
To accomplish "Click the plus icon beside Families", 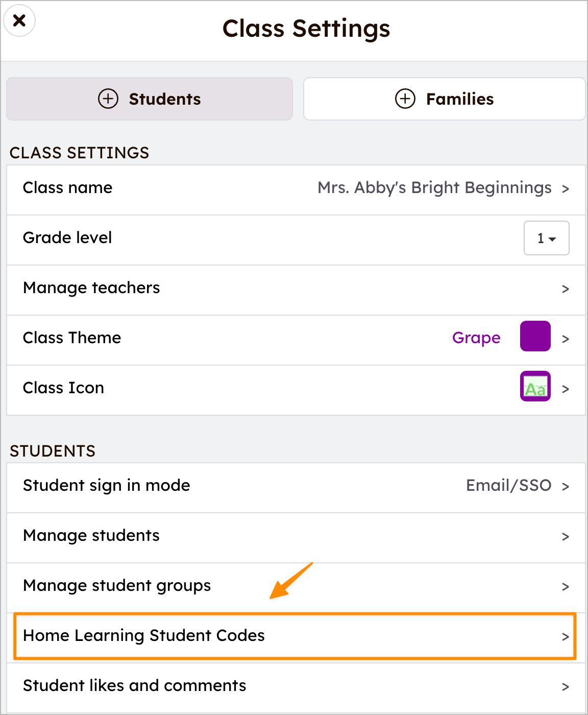I will click(405, 99).
